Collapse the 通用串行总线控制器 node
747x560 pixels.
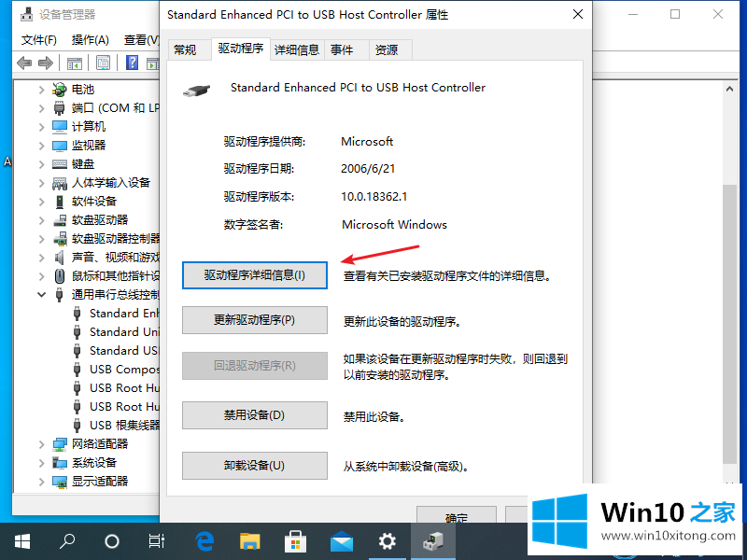pos(42,295)
